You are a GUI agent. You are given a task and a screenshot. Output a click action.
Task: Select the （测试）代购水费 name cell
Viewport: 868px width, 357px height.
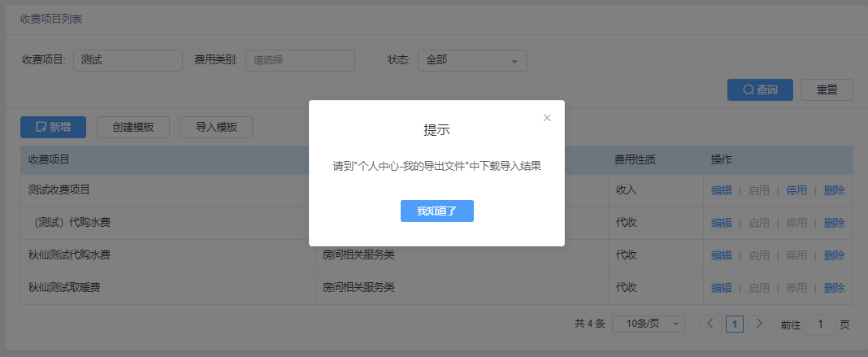click(167, 223)
